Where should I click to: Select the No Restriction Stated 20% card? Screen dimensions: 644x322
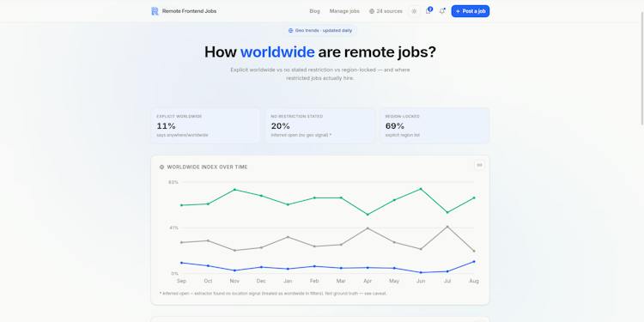[x=320, y=125]
